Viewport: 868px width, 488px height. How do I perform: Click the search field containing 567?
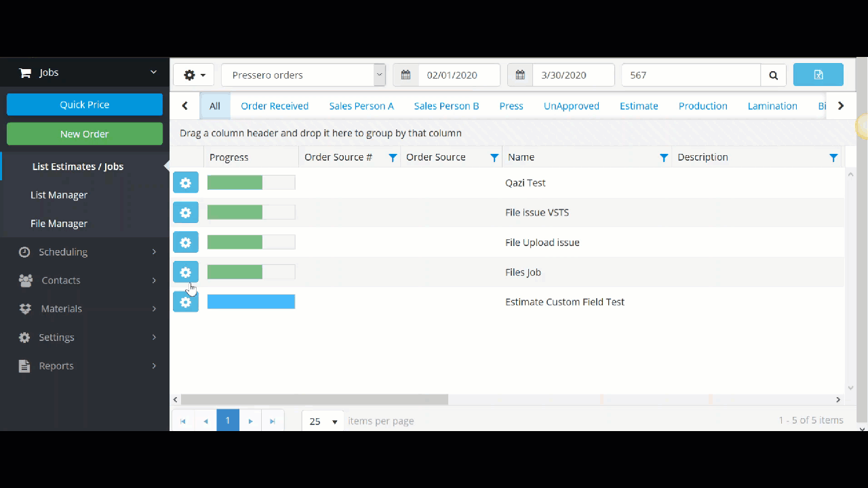(691, 75)
